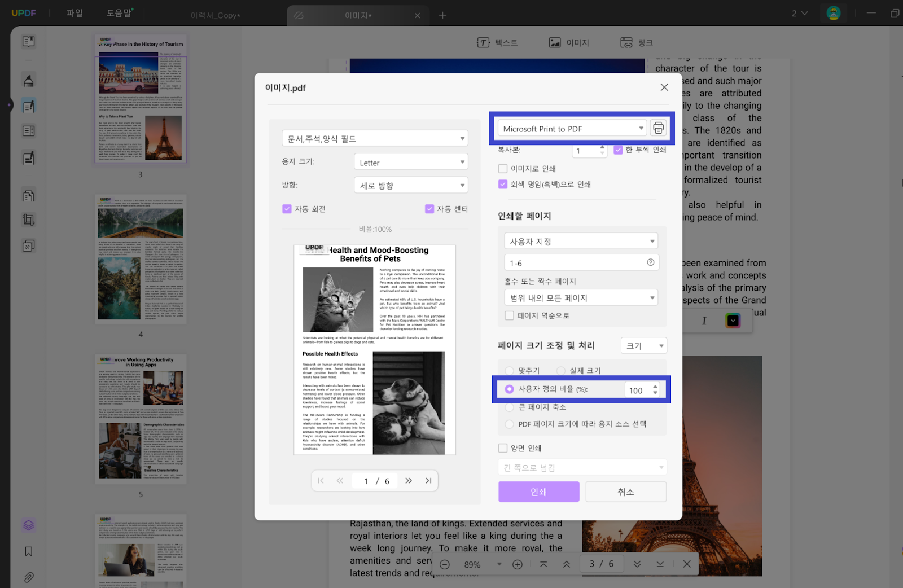Enable the 이미지로 인쇄 checkbox
The image size is (903, 588).
[x=503, y=168]
